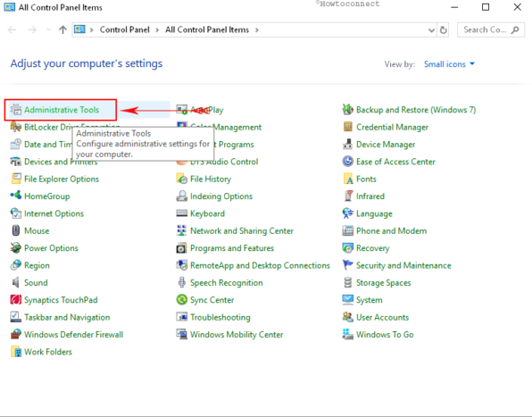Open the Credential Manager icon
Image resolution: width=532 pixels, height=417 pixels.
click(348, 127)
